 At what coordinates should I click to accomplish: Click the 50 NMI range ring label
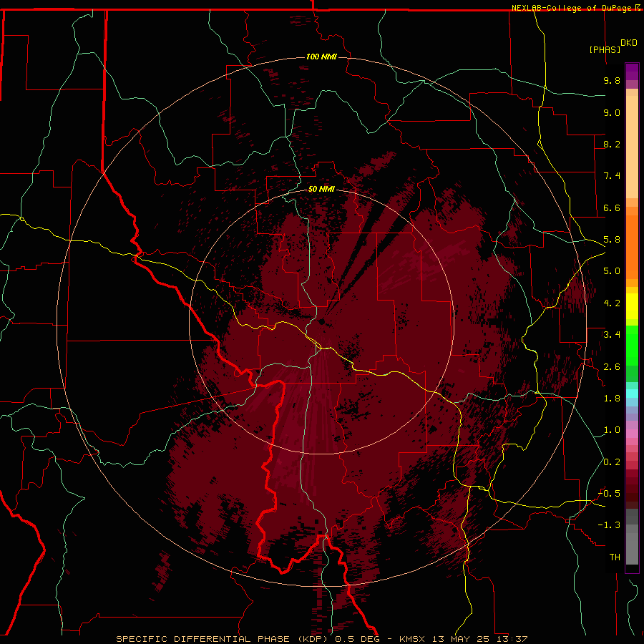[x=321, y=189]
